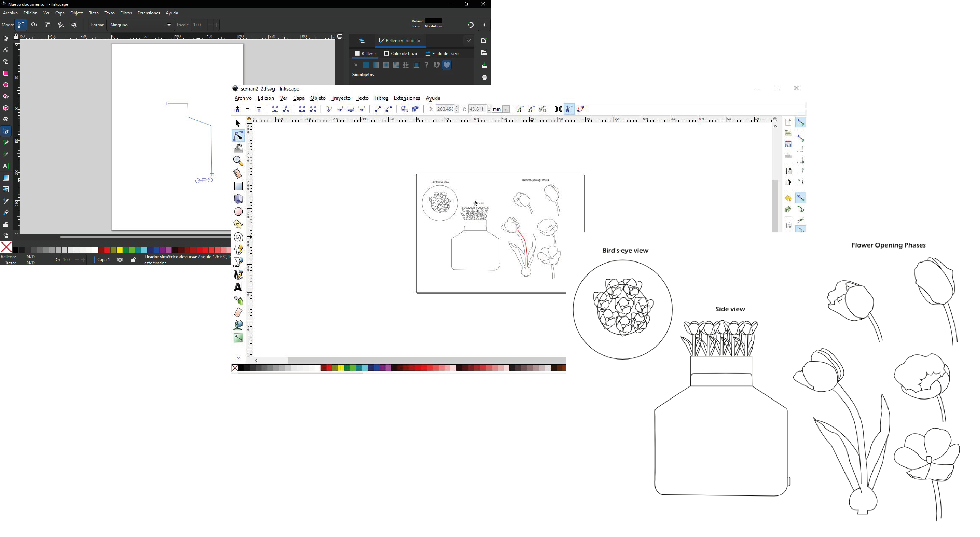Increase opacity with plus in status bar
This screenshot has width=980, height=537.
click(x=83, y=260)
